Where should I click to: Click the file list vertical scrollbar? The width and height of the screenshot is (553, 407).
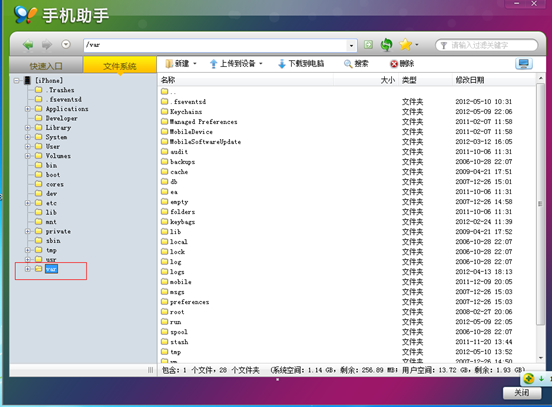pos(540,204)
